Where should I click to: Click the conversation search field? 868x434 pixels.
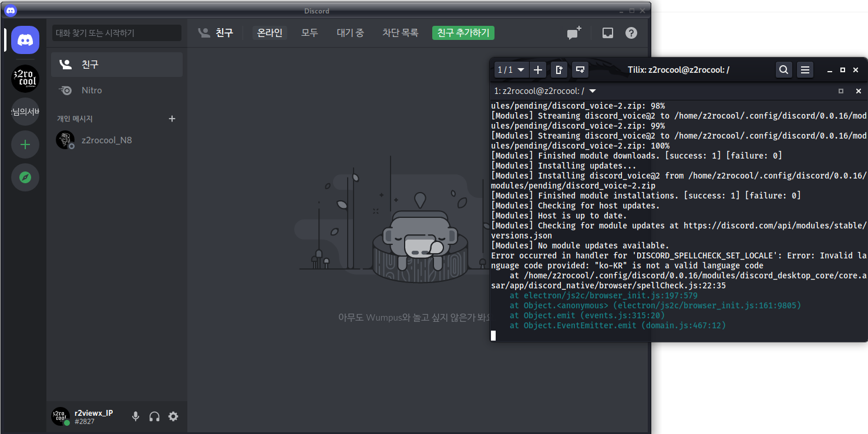(x=117, y=33)
